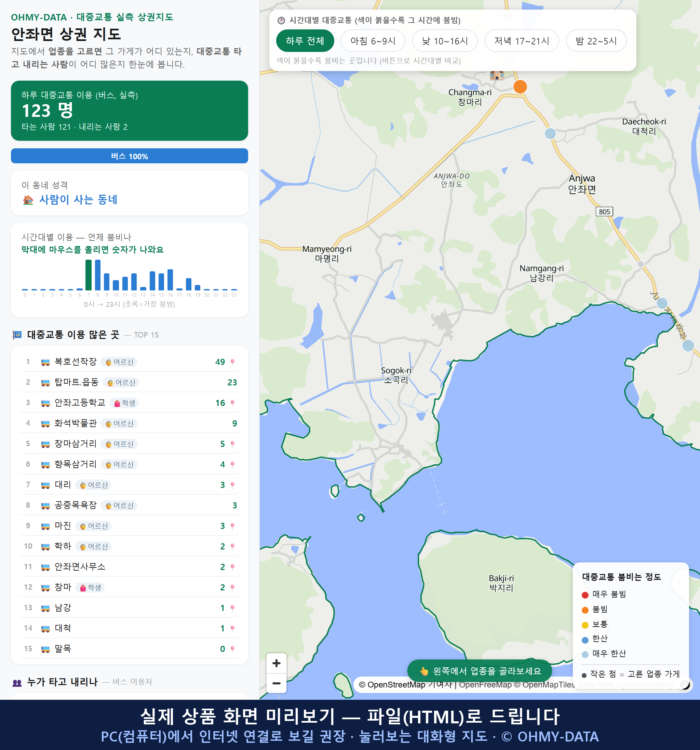700x750 pixels.
Task: Click the pin icon on 말목 row
Action: click(232, 649)
